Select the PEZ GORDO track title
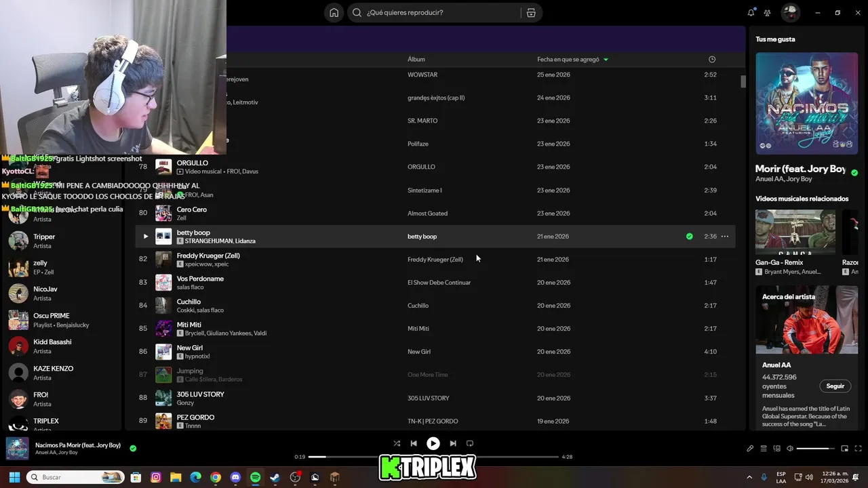This screenshot has width=868, height=488. coord(195,417)
